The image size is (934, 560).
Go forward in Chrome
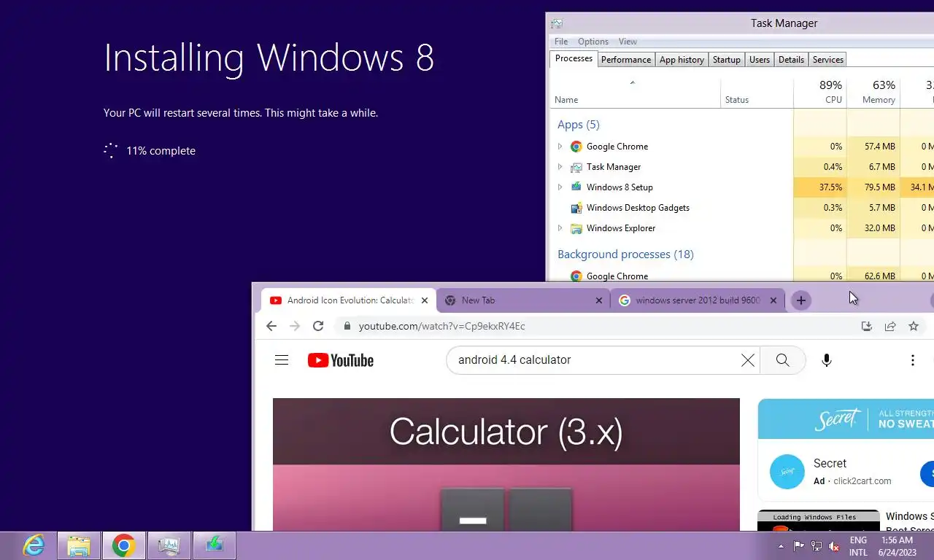pyautogui.click(x=295, y=326)
